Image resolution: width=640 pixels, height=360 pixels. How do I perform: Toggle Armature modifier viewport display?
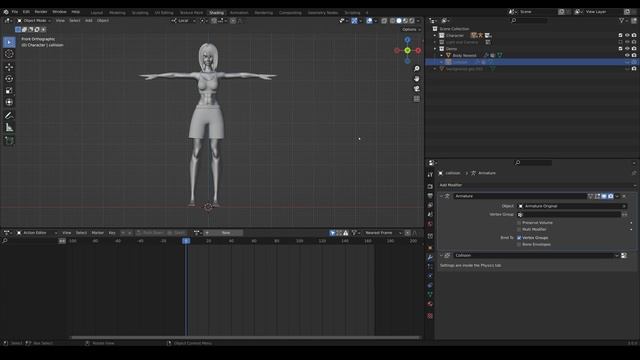pyautogui.click(x=604, y=196)
